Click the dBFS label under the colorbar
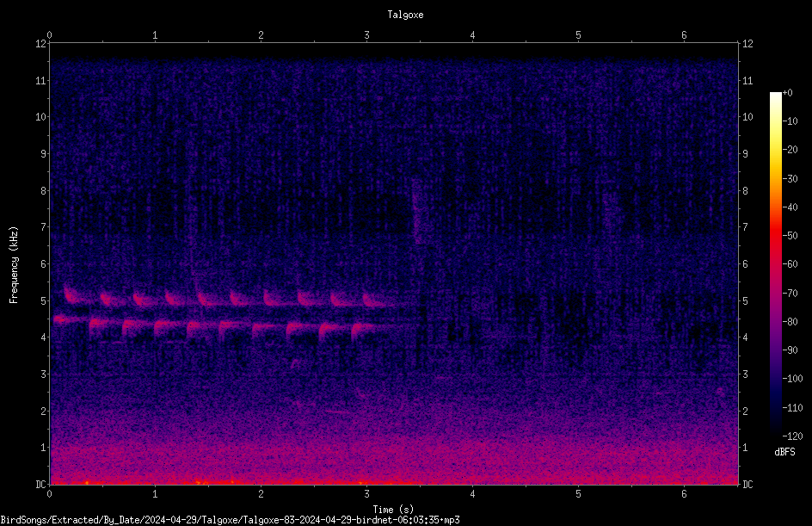This screenshot has height=526, width=812. pos(784,452)
